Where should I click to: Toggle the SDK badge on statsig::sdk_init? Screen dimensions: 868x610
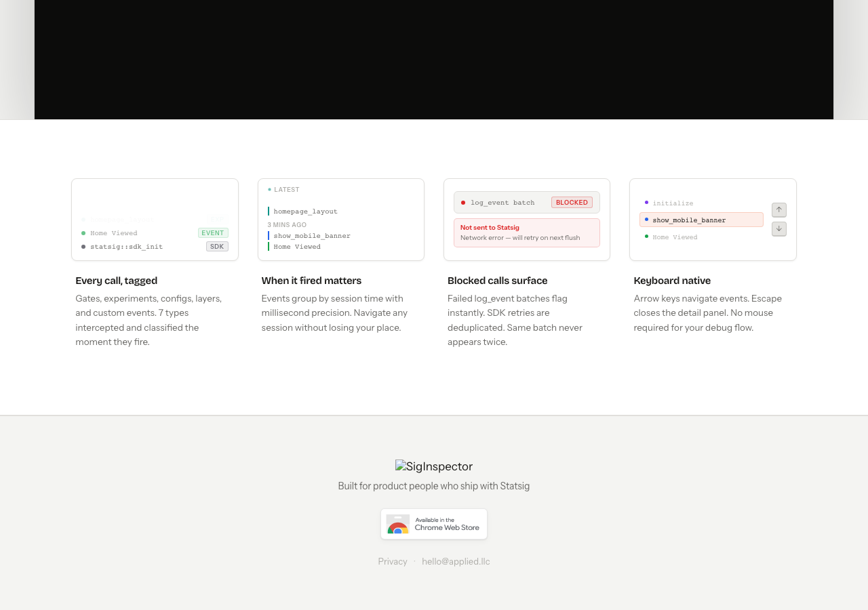tap(216, 245)
